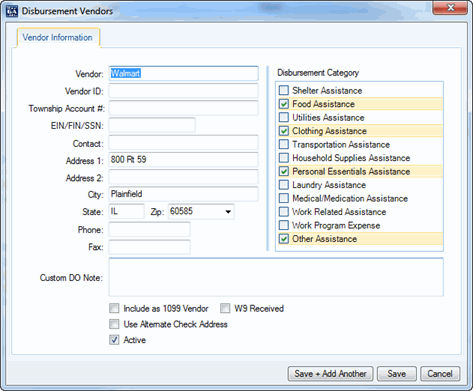
Task: Click inside the Custom DO Note text area
Action: (276, 277)
